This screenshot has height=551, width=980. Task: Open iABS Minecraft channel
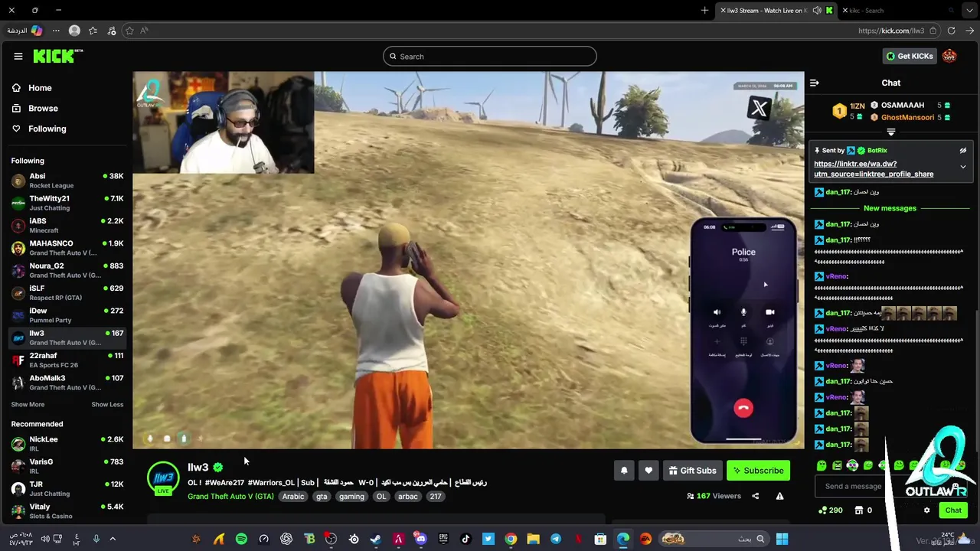coord(67,225)
